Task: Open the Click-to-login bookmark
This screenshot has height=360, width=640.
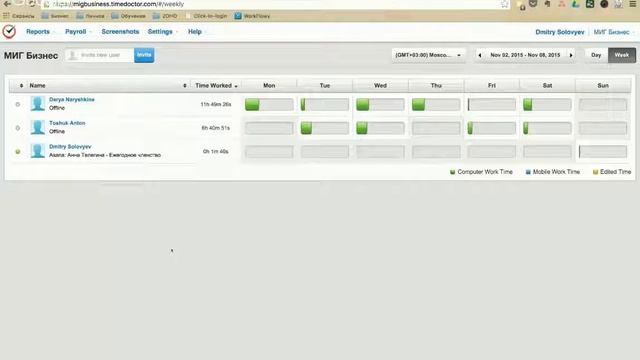Action: coord(206,16)
